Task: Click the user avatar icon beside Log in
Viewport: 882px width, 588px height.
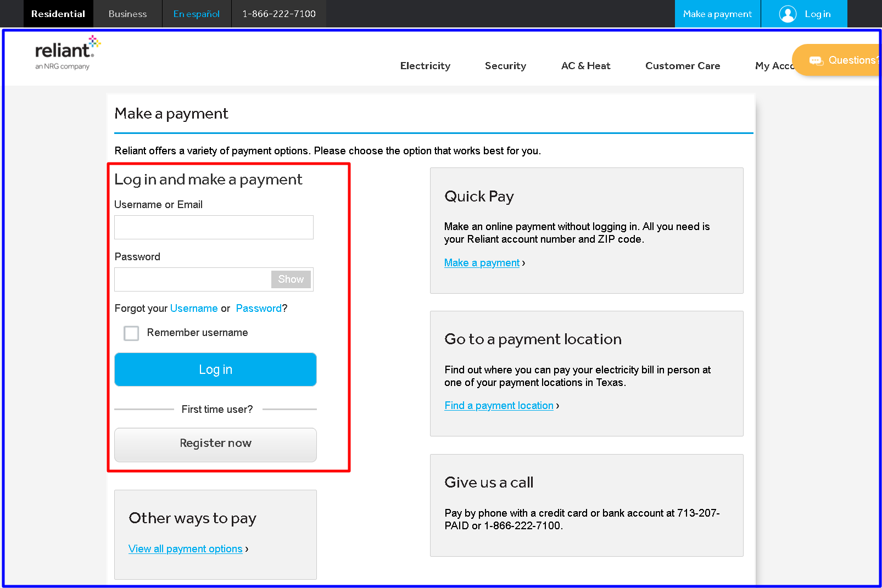Action: click(788, 14)
